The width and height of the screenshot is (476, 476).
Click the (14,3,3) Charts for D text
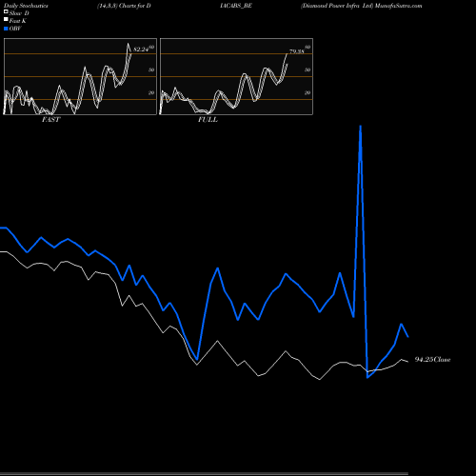[x=124, y=6]
